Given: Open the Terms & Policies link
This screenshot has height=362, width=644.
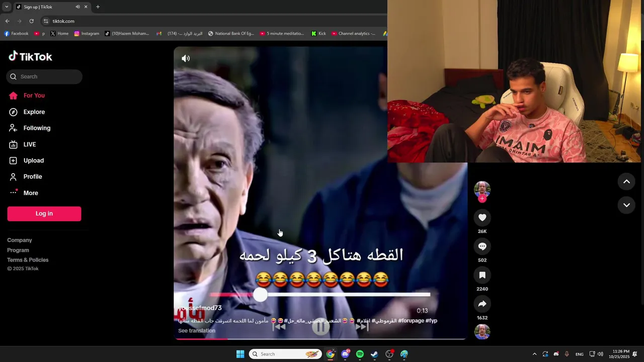Looking at the screenshot, I should coord(28,260).
